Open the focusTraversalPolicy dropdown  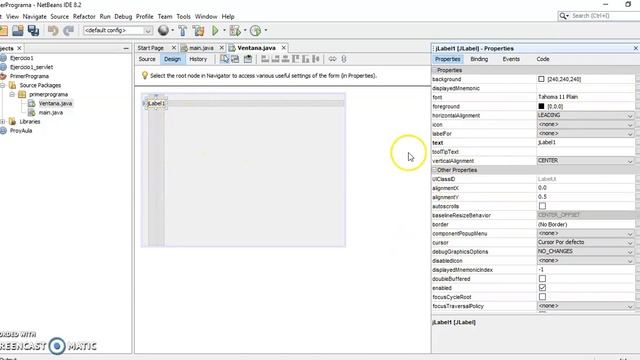click(x=585, y=306)
